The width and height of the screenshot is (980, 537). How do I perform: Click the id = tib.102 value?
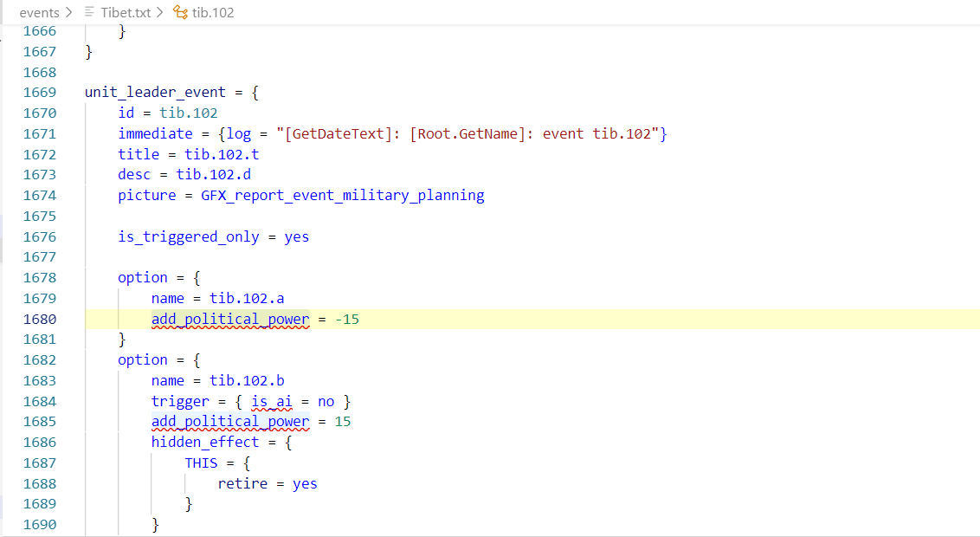tap(188, 113)
